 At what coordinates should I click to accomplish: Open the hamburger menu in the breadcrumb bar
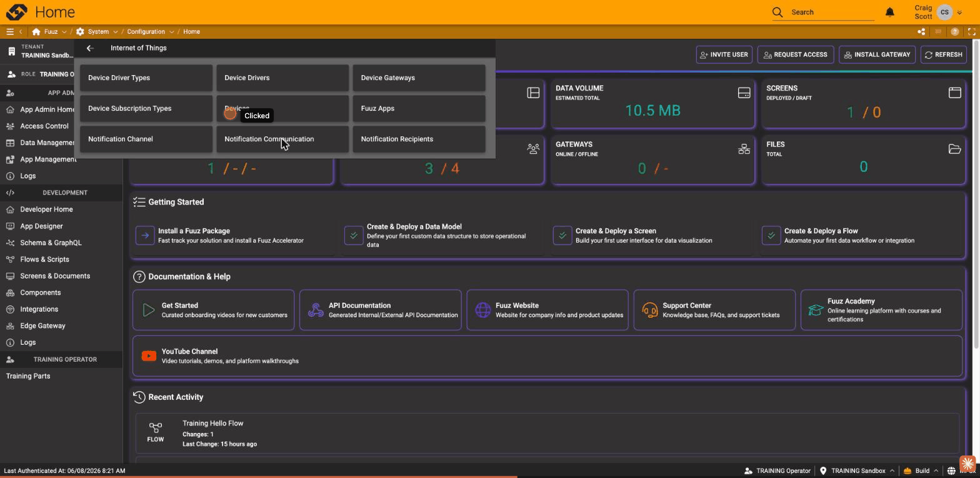(10, 31)
